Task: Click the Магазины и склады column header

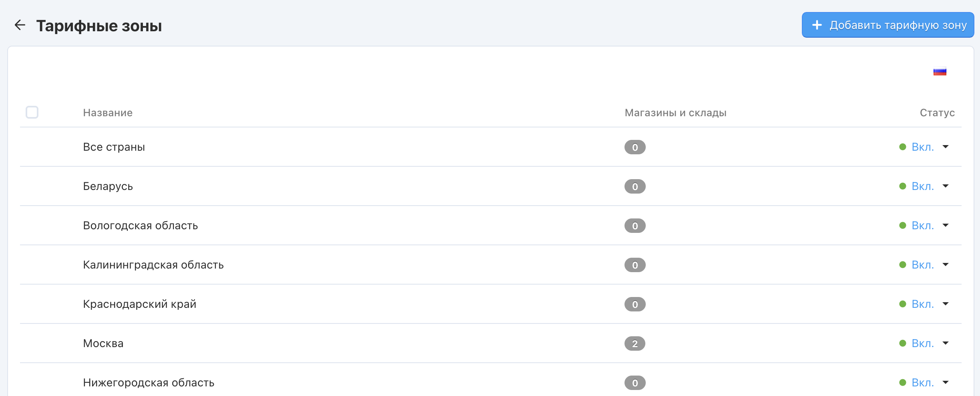Action: coord(675,113)
